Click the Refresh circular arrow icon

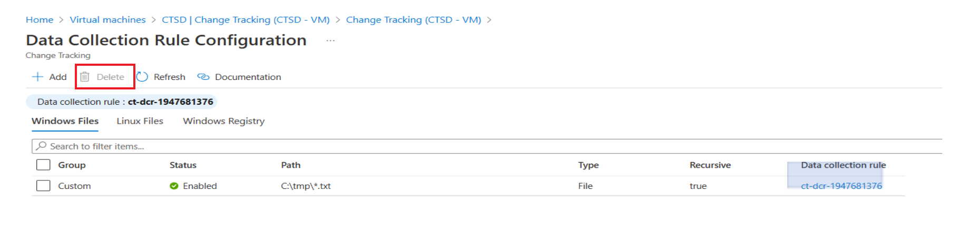[142, 77]
